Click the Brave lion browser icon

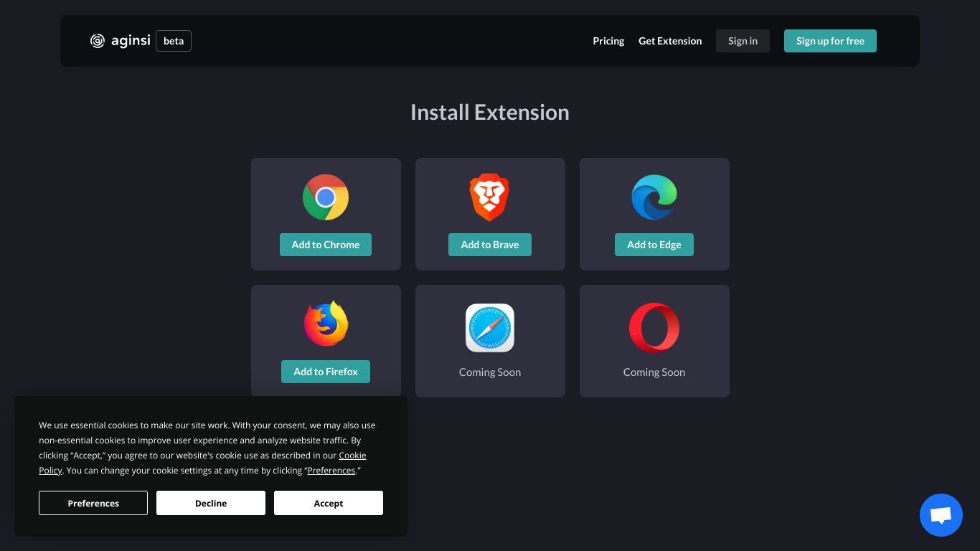[490, 197]
